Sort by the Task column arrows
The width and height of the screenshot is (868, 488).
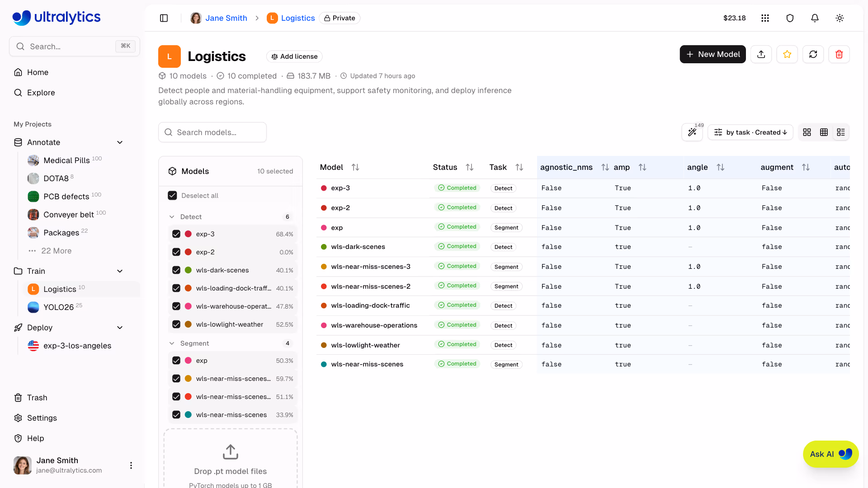pos(519,167)
